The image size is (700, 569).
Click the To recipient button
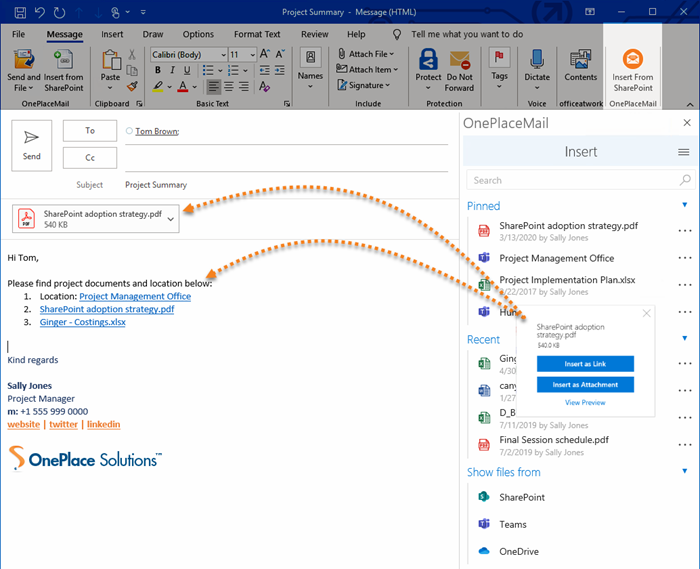point(90,131)
